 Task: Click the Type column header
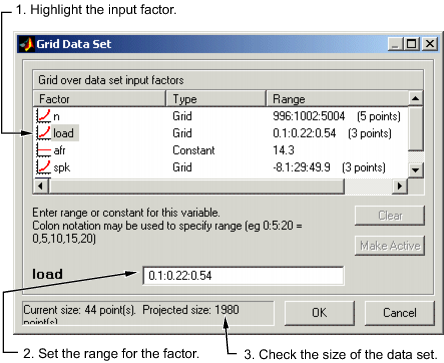pos(216,99)
